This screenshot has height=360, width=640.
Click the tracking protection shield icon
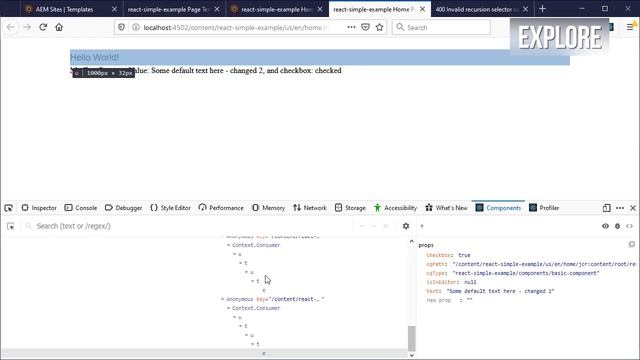122,27
